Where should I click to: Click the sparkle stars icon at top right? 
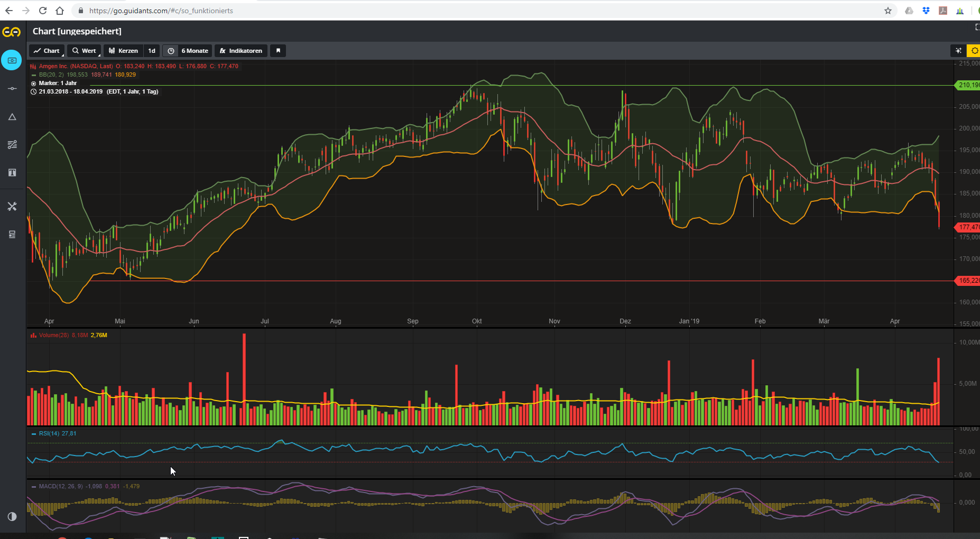958,51
